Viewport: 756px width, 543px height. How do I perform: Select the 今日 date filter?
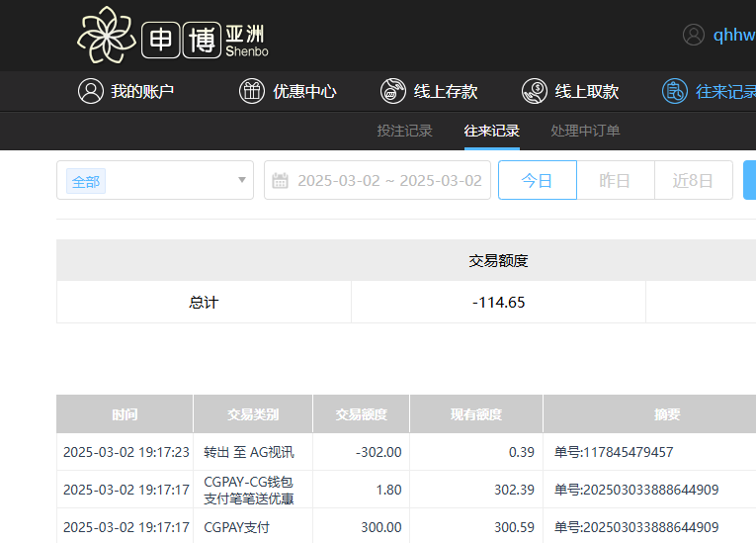537,181
